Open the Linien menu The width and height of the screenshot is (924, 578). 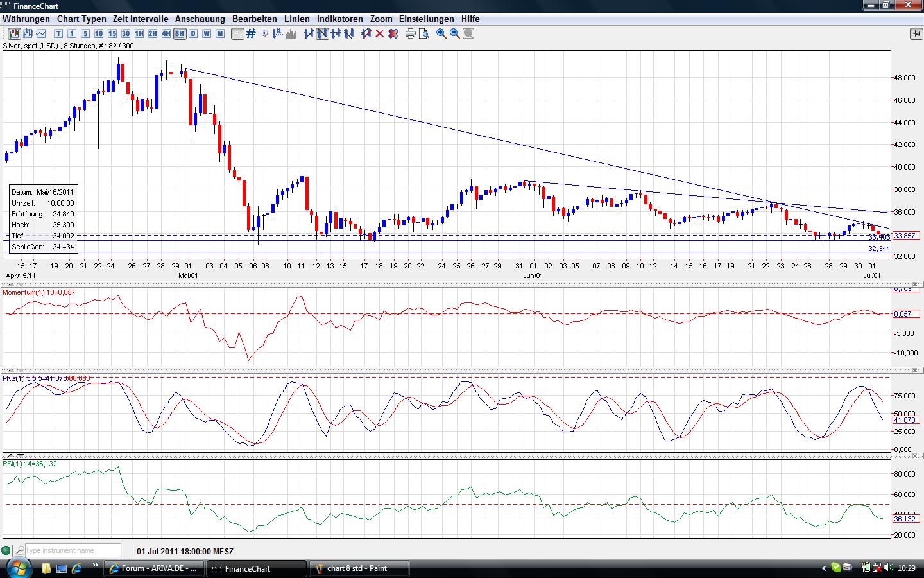[297, 19]
